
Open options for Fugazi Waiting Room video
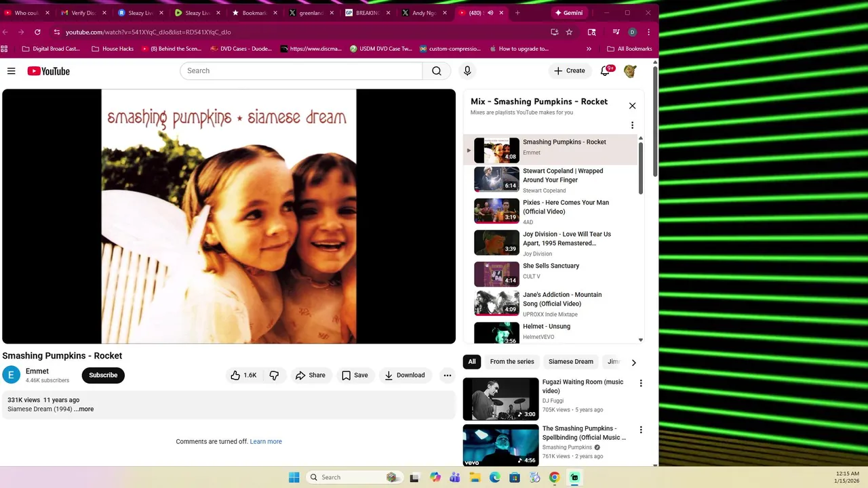pyautogui.click(x=640, y=384)
